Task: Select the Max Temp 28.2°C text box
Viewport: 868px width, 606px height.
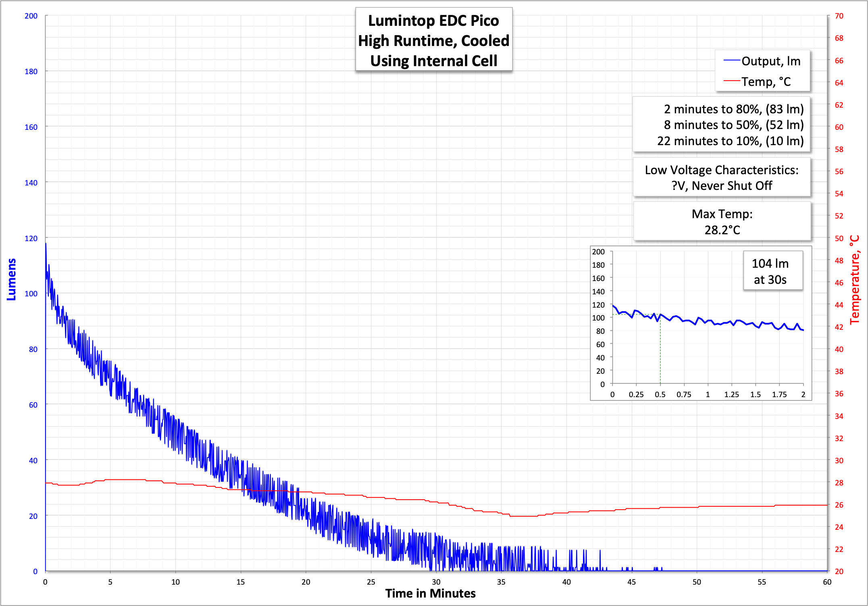Action: click(722, 222)
